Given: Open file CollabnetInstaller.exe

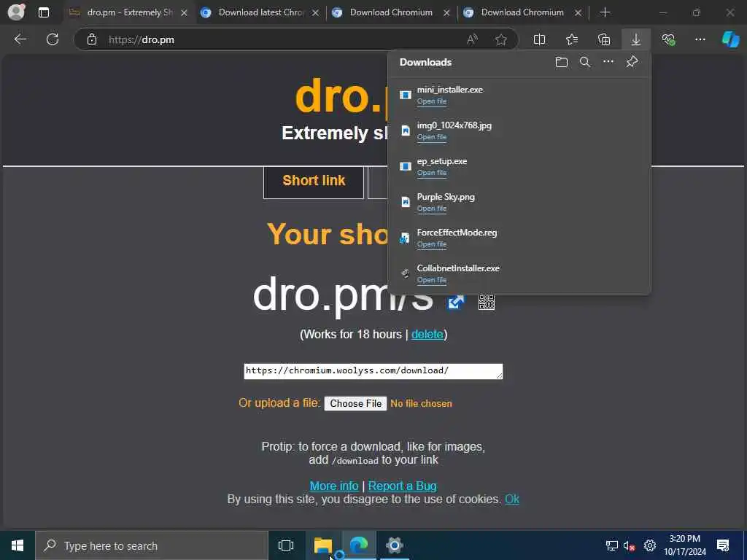Looking at the screenshot, I should pyautogui.click(x=432, y=279).
